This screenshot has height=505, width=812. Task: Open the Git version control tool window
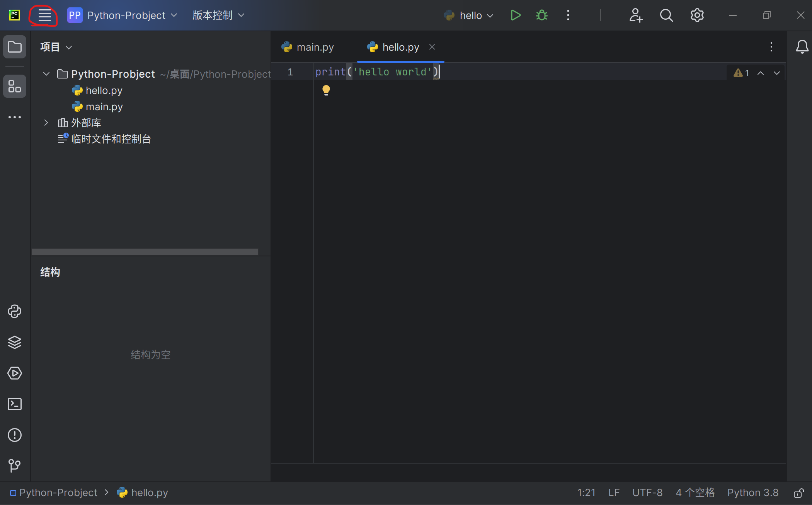pyautogui.click(x=15, y=466)
